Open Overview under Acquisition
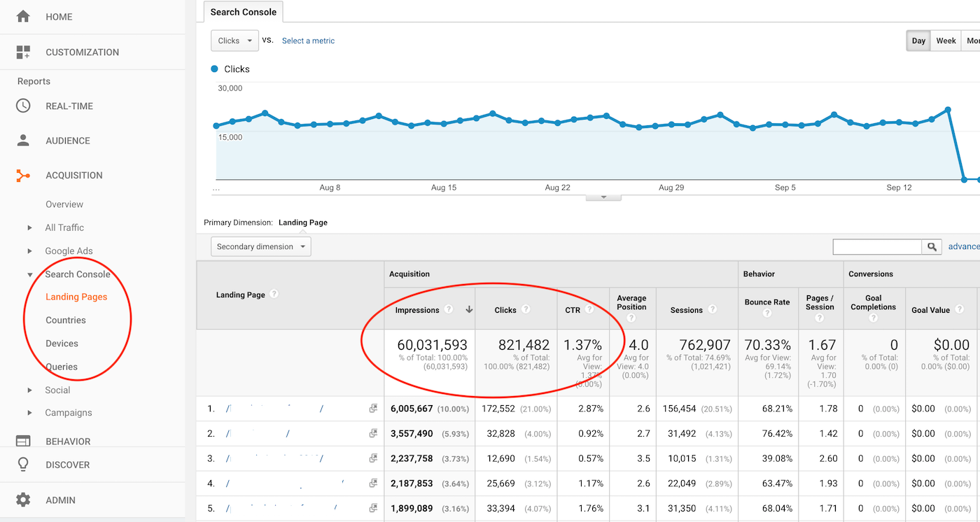This screenshot has width=980, height=522. point(64,204)
